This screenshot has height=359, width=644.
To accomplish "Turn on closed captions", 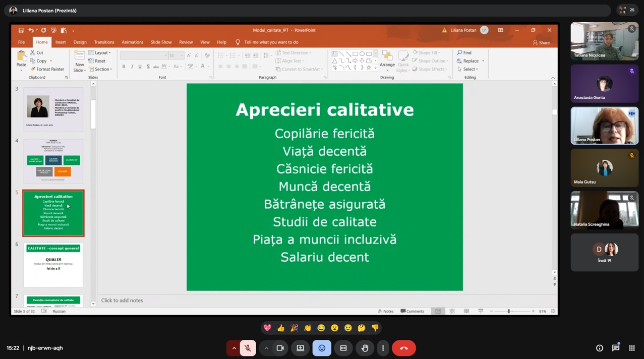I will 343,348.
